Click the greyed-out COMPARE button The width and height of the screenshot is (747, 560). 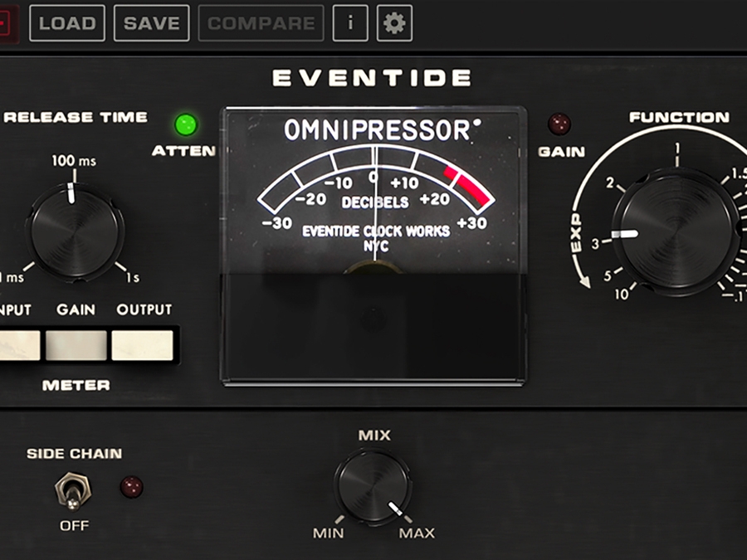point(261,23)
